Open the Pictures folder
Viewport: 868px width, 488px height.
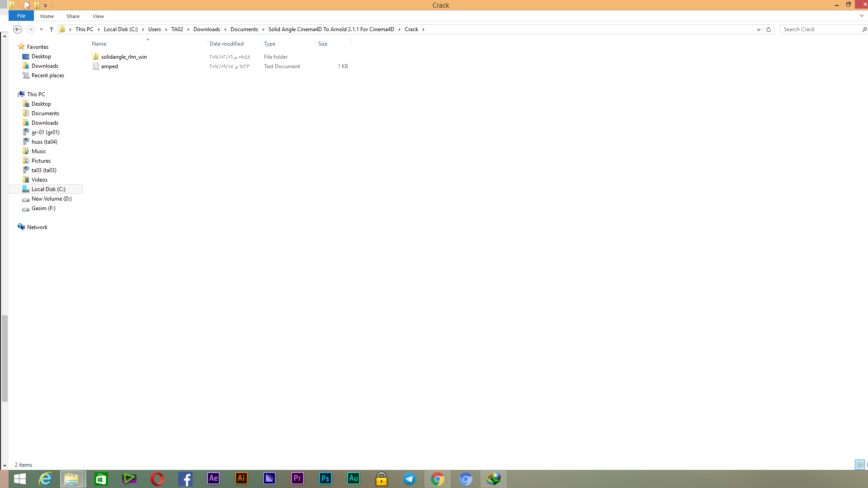click(41, 161)
